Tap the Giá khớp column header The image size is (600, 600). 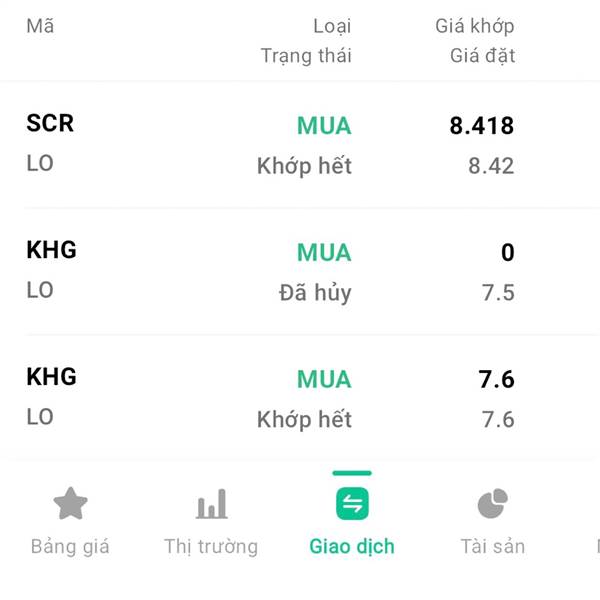coord(475,26)
